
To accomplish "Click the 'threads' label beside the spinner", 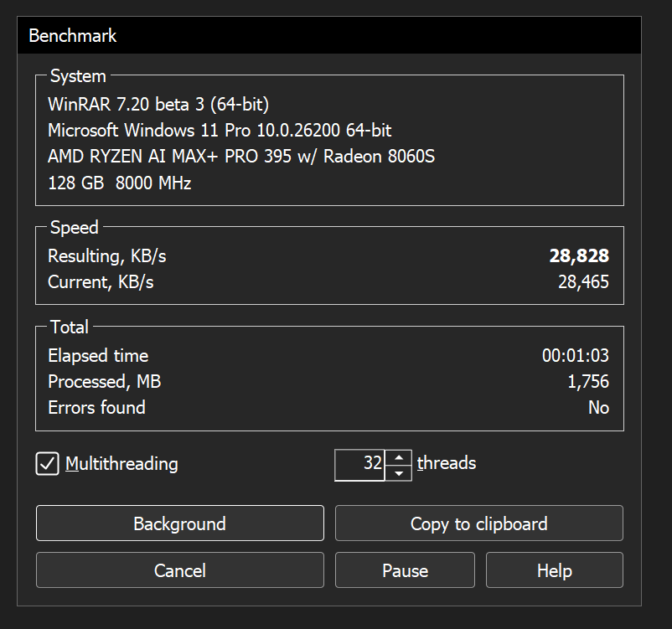I will pyautogui.click(x=447, y=463).
